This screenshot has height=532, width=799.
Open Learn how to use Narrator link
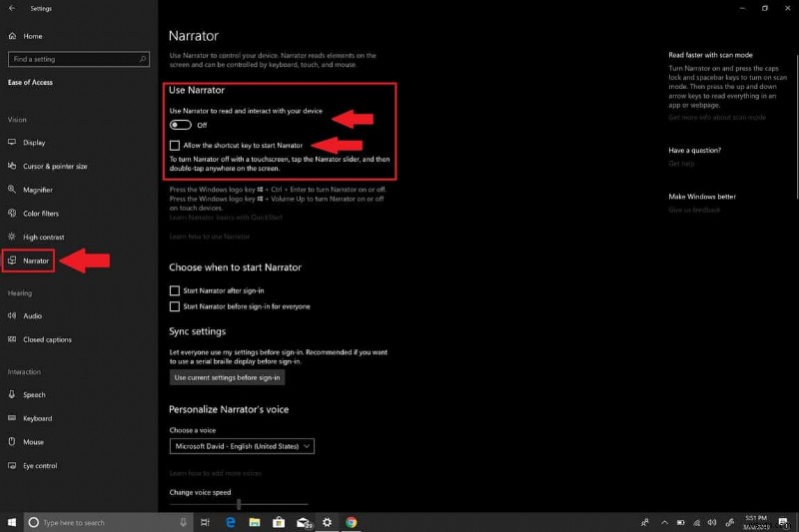(210, 237)
